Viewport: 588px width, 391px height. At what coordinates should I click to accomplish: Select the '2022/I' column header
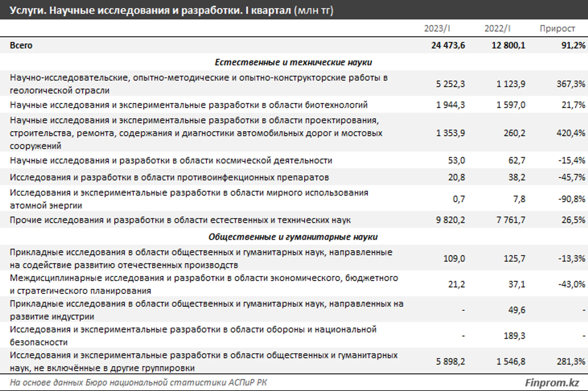click(x=497, y=28)
